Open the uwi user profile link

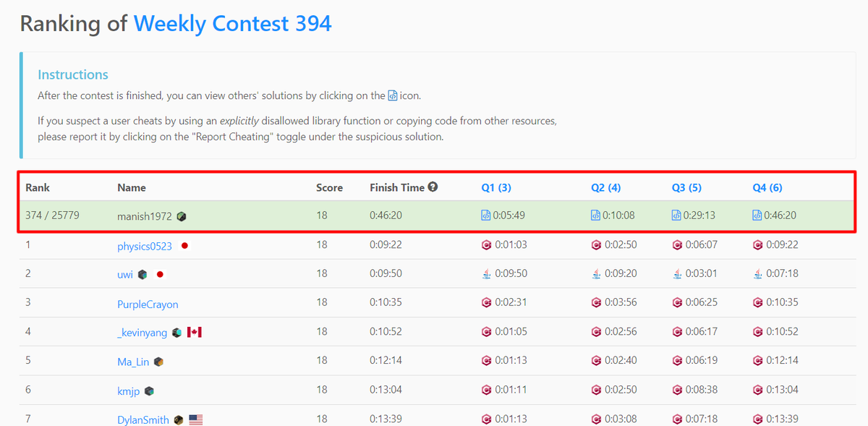(x=125, y=274)
